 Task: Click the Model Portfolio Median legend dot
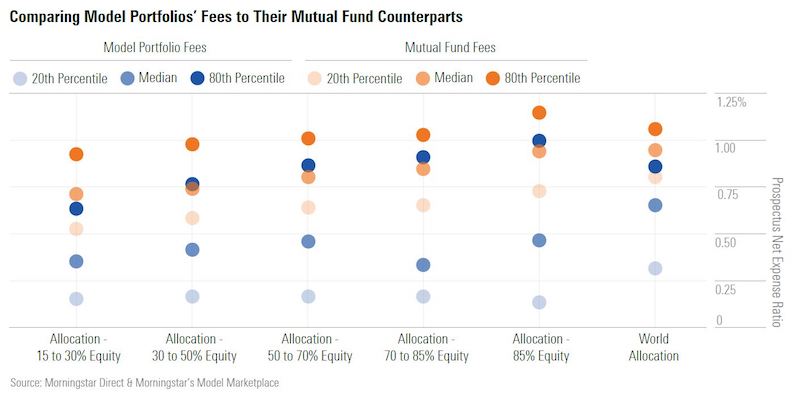point(128,79)
